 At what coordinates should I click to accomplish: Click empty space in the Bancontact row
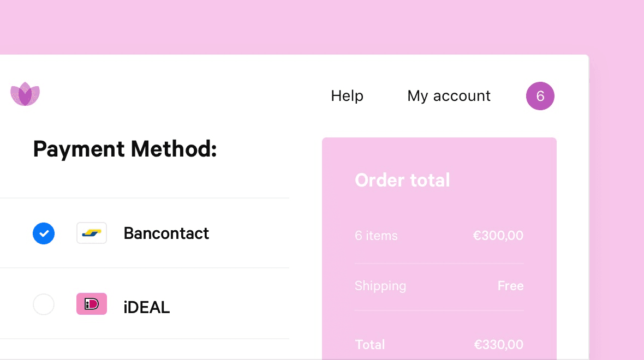(249, 233)
